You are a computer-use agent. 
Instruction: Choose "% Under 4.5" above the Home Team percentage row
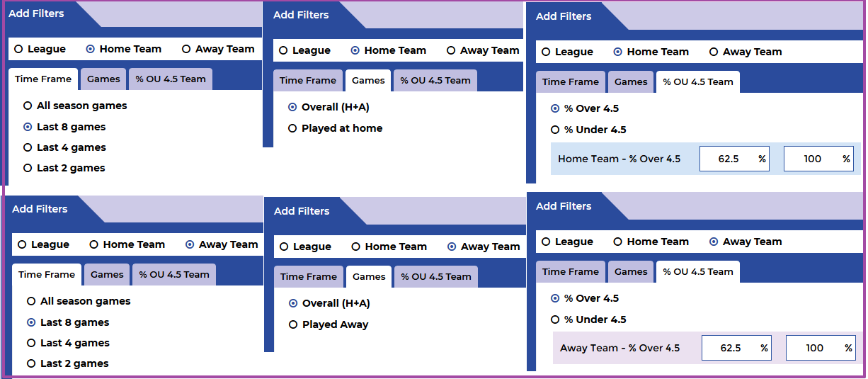pyautogui.click(x=588, y=130)
